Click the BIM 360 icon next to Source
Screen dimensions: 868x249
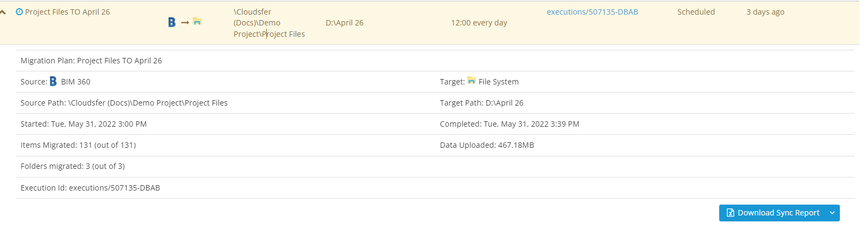pos(53,81)
